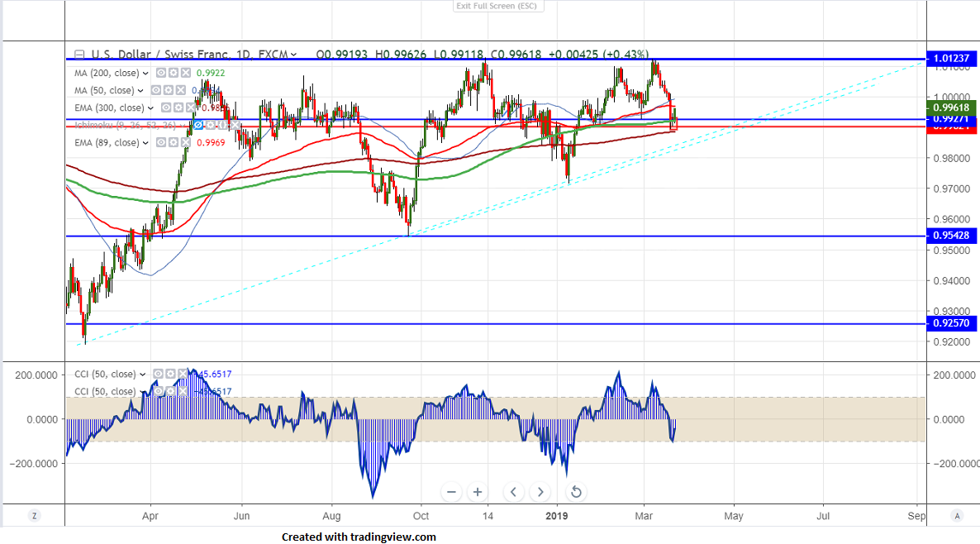The image size is (980, 544).
Task: Select the 0.92570 horizontal line price label
Action: point(951,323)
